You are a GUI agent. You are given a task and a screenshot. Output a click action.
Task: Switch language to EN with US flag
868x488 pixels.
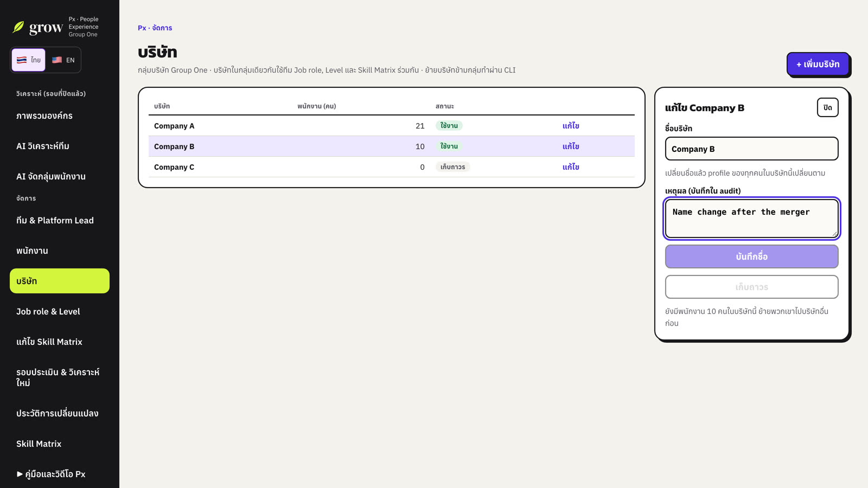(63, 60)
